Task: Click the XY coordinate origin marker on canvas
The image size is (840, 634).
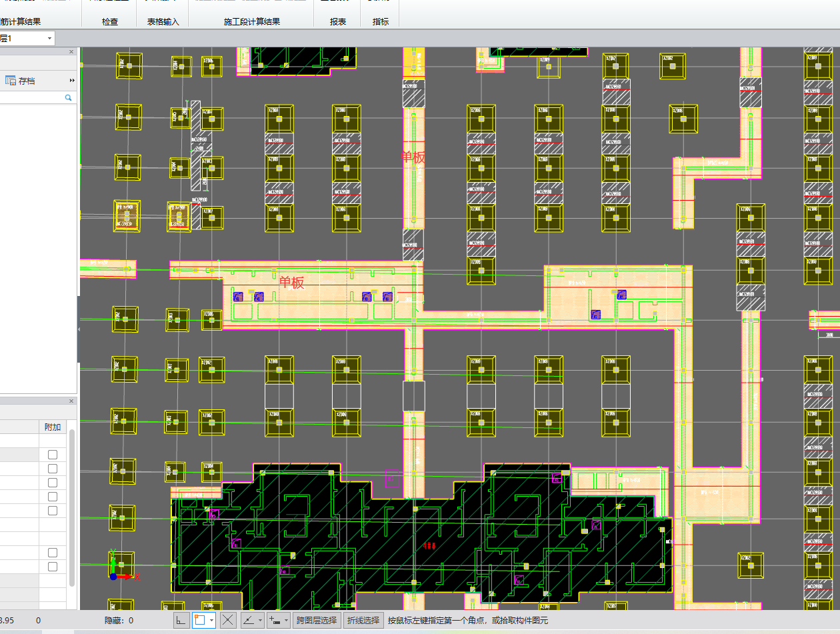Action: tap(114, 575)
